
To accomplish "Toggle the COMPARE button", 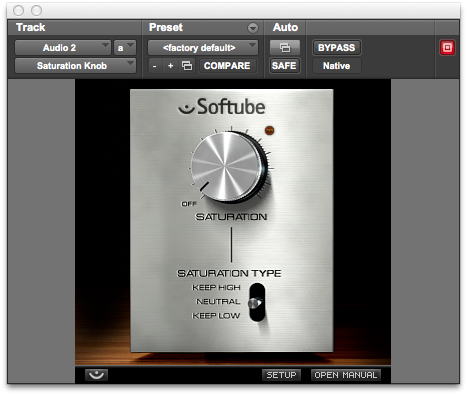I will pyautogui.click(x=227, y=66).
